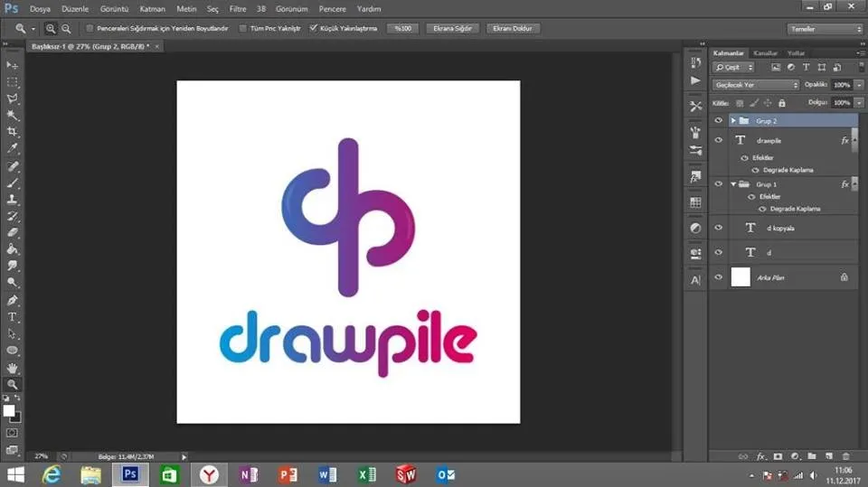868x487 pixels.
Task: Open the Temeller workspace dropdown
Action: click(x=825, y=29)
